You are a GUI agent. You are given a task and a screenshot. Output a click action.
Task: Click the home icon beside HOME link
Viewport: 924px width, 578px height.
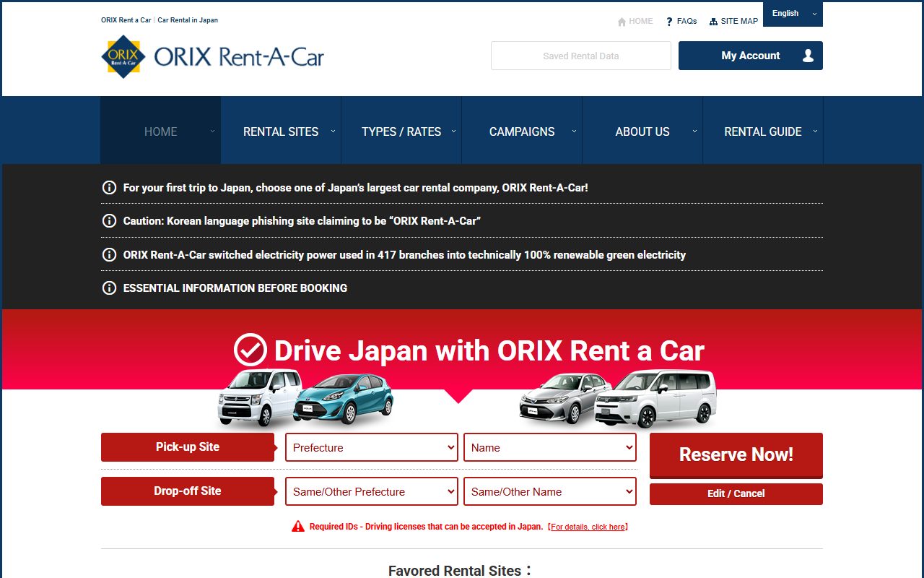tap(622, 22)
